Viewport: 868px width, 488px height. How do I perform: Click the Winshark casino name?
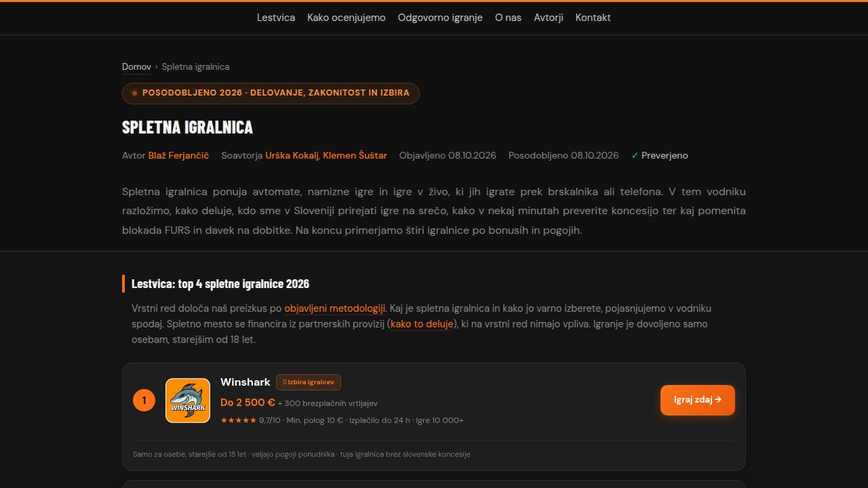click(x=245, y=382)
